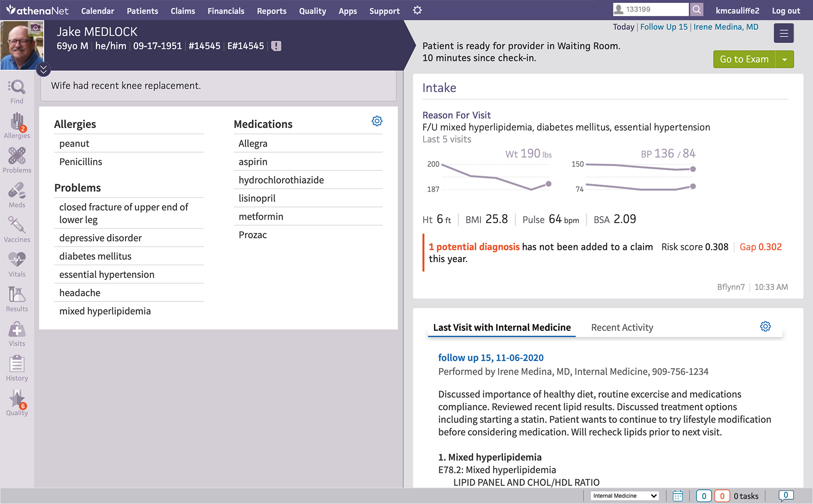The width and height of the screenshot is (813, 504).
Task: Open follow up 15, 11-06-2020 visit link
Action: [x=491, y=358]
